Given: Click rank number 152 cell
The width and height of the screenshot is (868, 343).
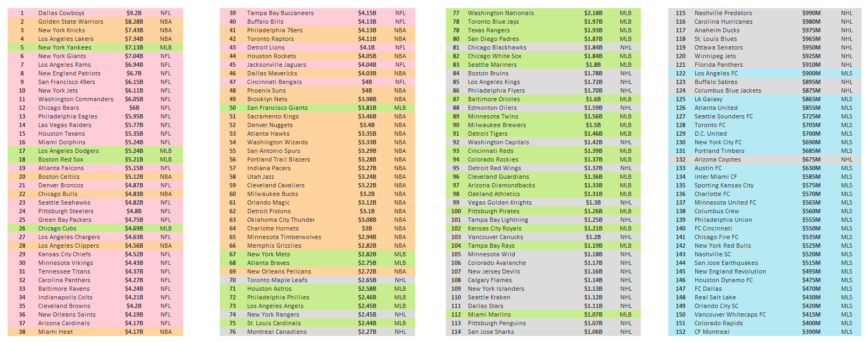Looking at the screenshot, I should coord(681,332).
